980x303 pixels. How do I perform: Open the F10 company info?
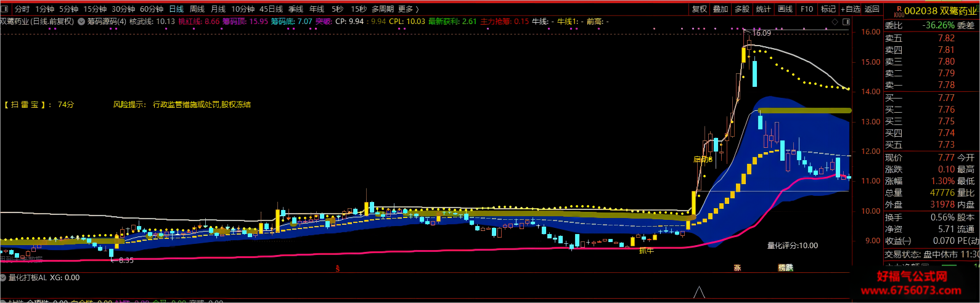[807, 9]
